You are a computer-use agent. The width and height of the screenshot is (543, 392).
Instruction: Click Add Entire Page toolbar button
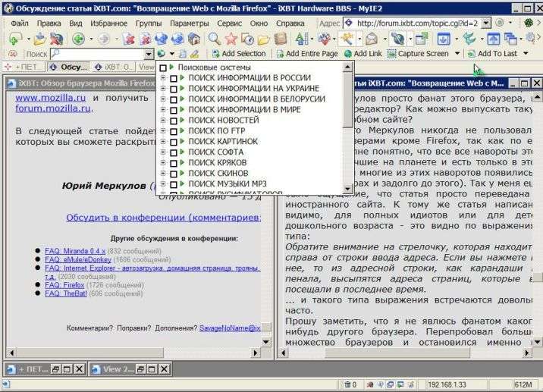pyautogui.click(x=306, y=54)
